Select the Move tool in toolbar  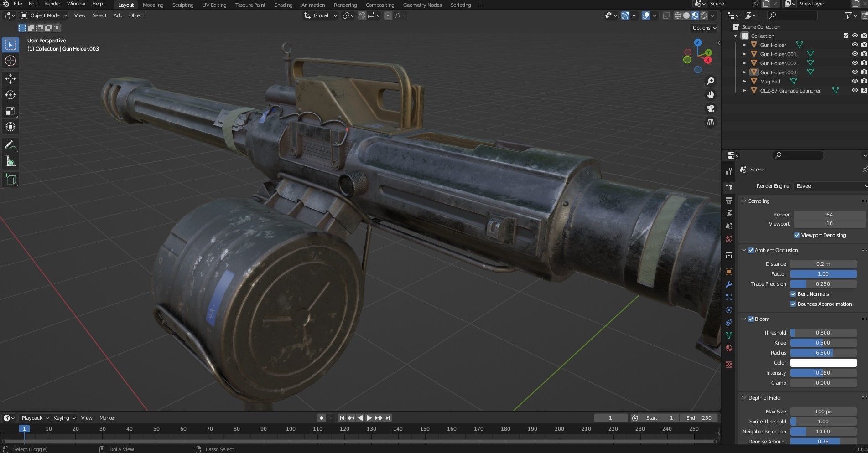[10, 79]
